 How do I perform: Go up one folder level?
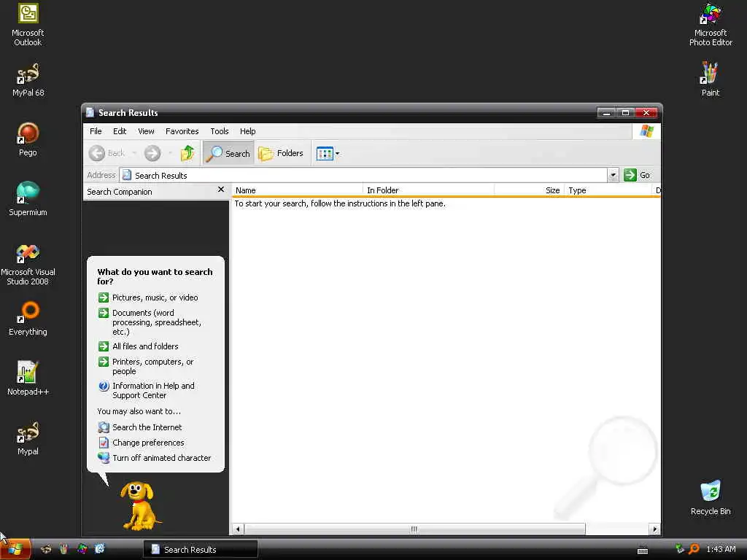pos(187,153)
